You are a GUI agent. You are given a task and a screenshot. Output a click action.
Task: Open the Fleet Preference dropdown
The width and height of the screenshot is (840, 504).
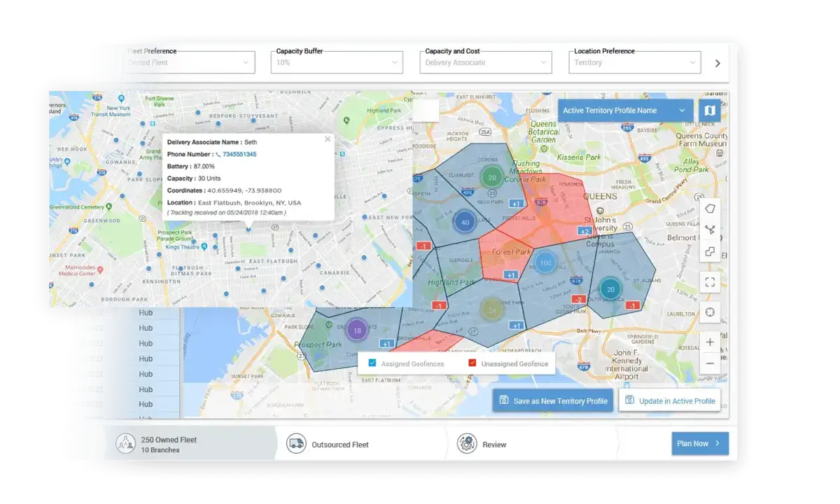click(188, 62)
